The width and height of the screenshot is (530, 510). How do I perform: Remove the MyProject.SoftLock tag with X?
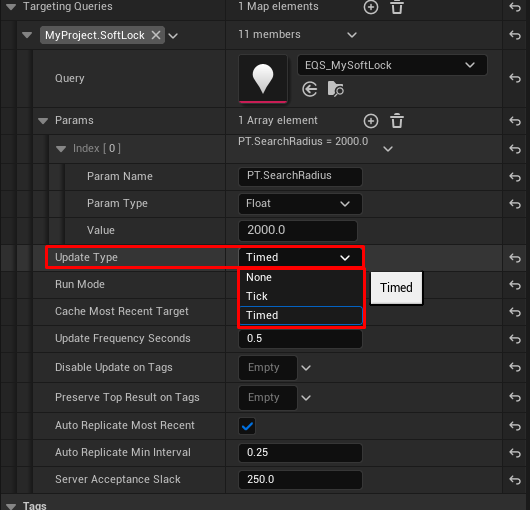tap(156, 35)
